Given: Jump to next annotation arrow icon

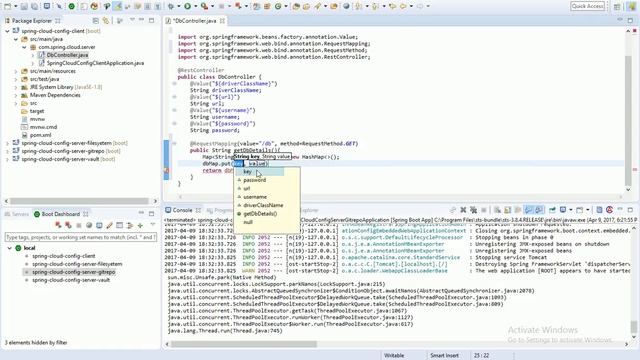Looking at the screenshot, I should [x=358, y=6].
